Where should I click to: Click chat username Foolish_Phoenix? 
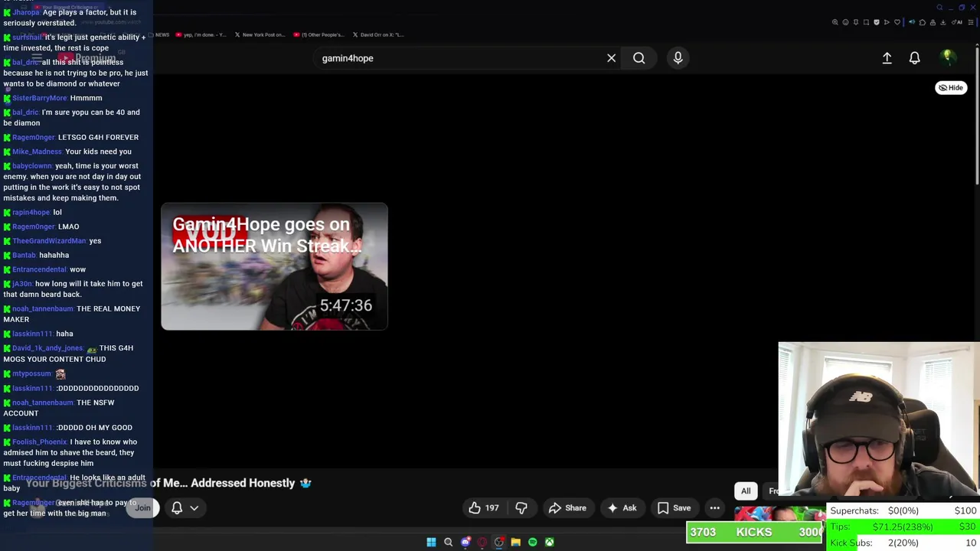(x=39, y=442)
